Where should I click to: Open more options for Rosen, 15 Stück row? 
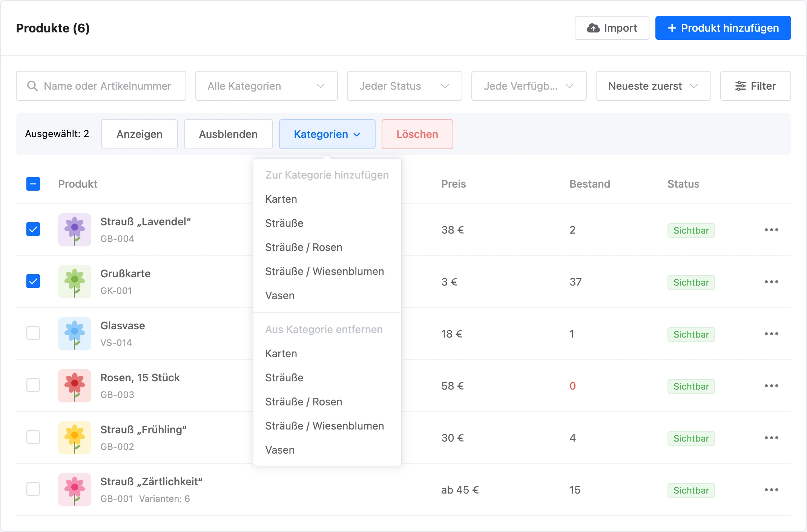771,386
